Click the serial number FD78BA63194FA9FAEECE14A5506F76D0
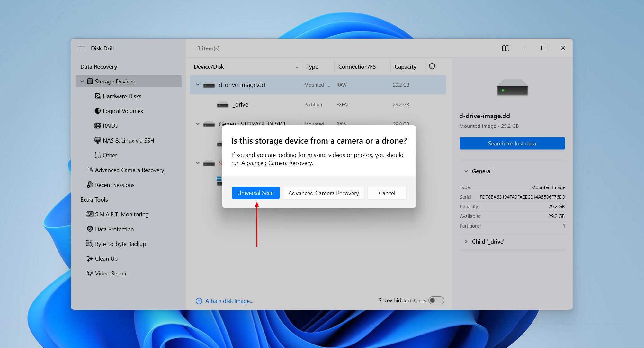This screenshot has height=348, width=644. [522, 197]
